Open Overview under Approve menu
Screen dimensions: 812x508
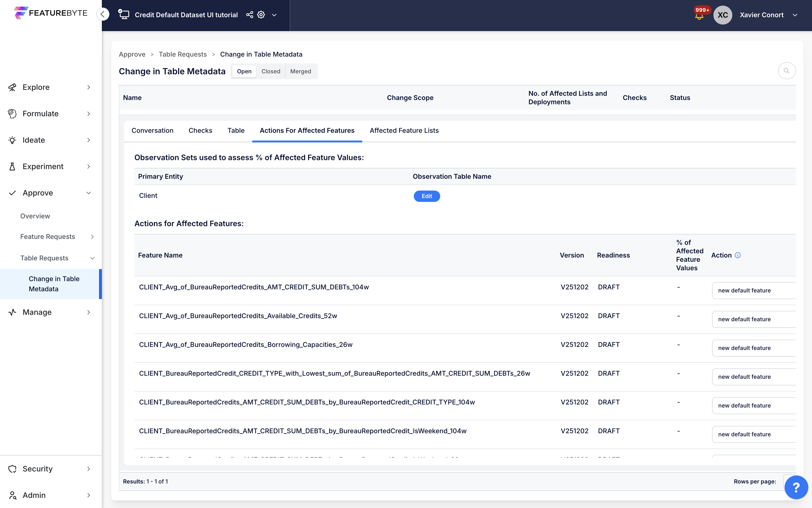35,216
